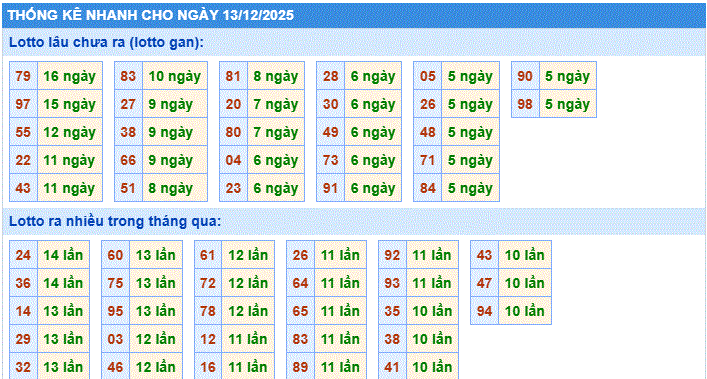Click lotto number 35

coord(392,311)
